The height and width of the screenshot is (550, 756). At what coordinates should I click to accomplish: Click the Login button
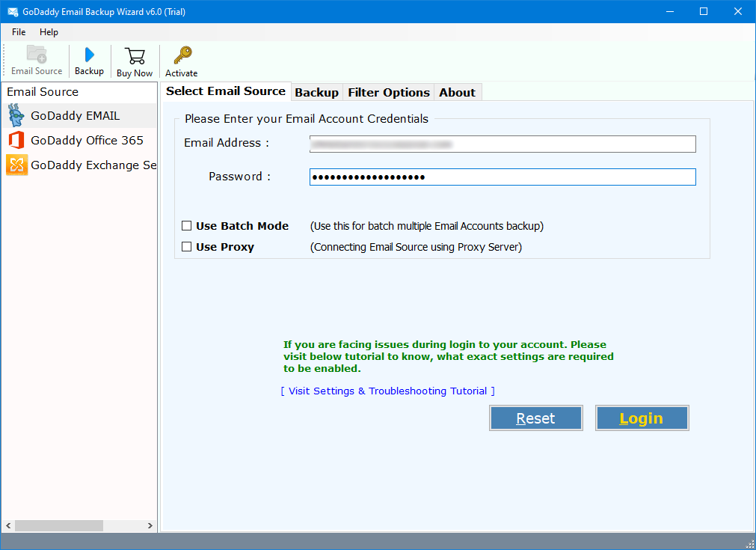[x=642, y=418]
